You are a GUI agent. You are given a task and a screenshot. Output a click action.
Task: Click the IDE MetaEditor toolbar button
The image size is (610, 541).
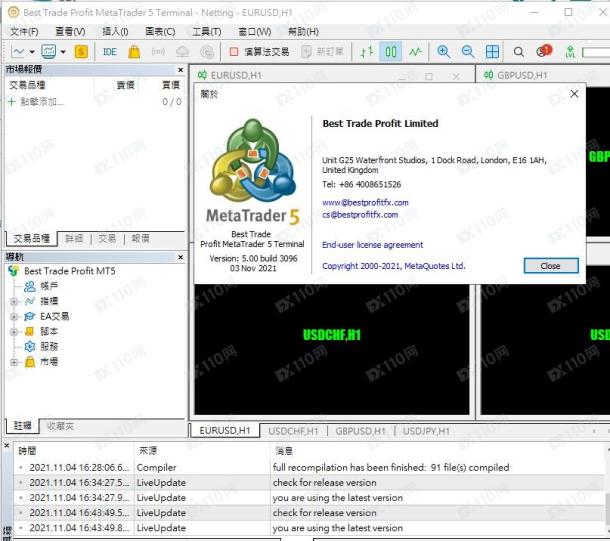(x=109, y=52)
